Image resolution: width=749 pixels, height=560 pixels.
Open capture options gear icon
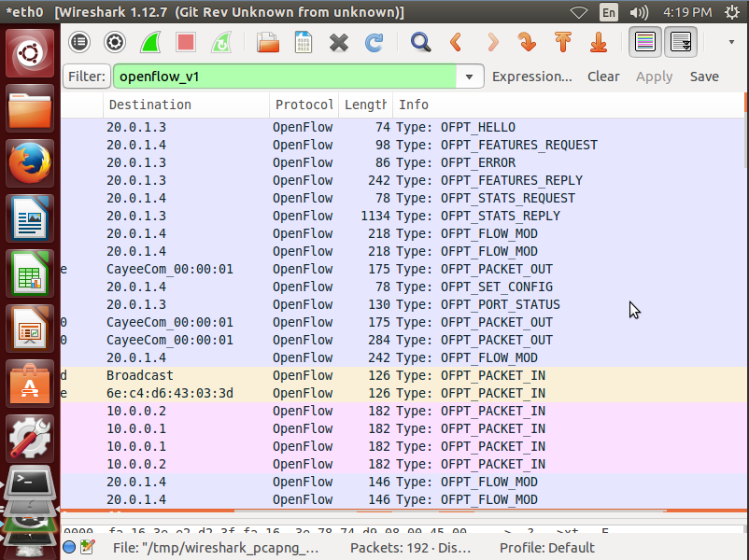click(x=115, y=43)
